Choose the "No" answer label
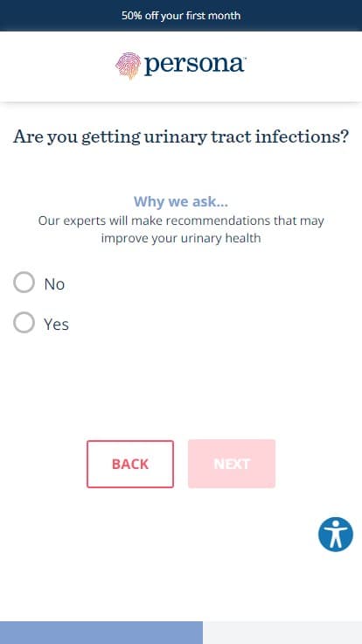Viewport: 362px width, 644px height. (x=54, y=283)
